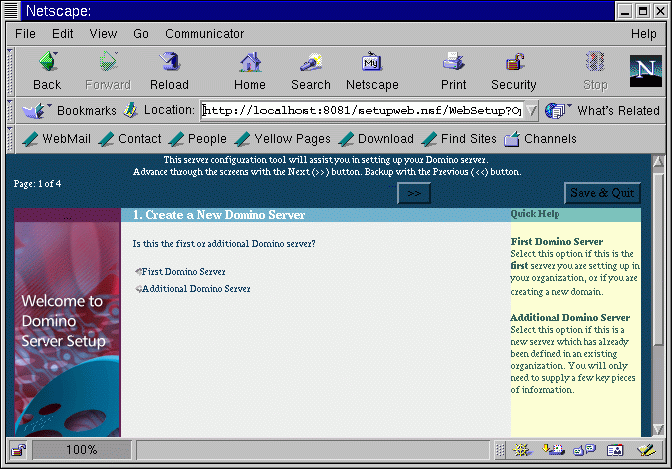Click the Netscape N logo

645,71
